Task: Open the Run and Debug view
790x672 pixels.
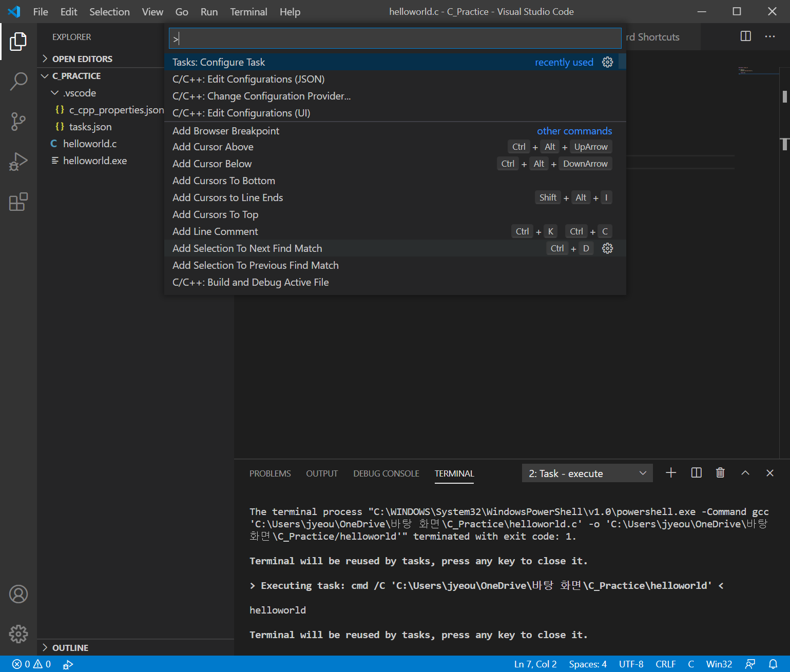Action: [x=18, y=162]
